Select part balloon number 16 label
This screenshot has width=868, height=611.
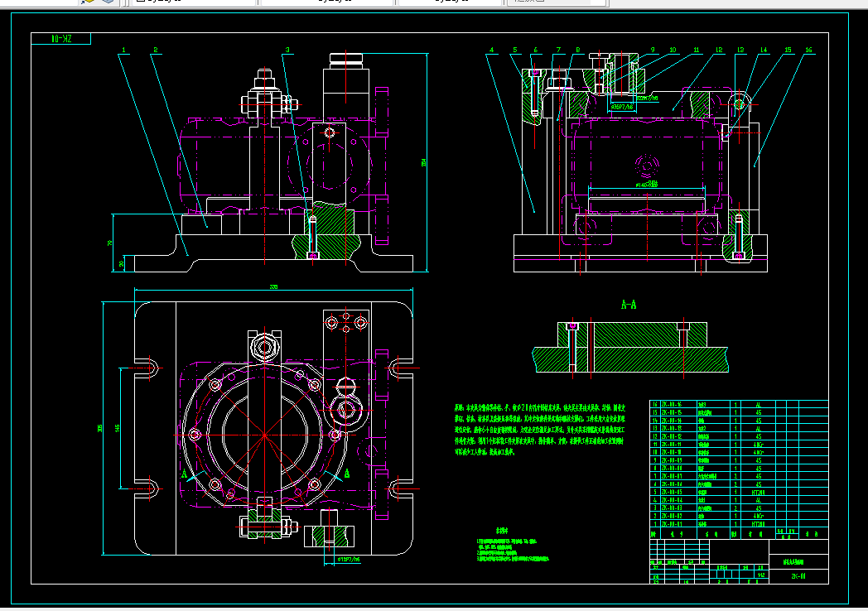pyautogui.click(x=808, y=50)
